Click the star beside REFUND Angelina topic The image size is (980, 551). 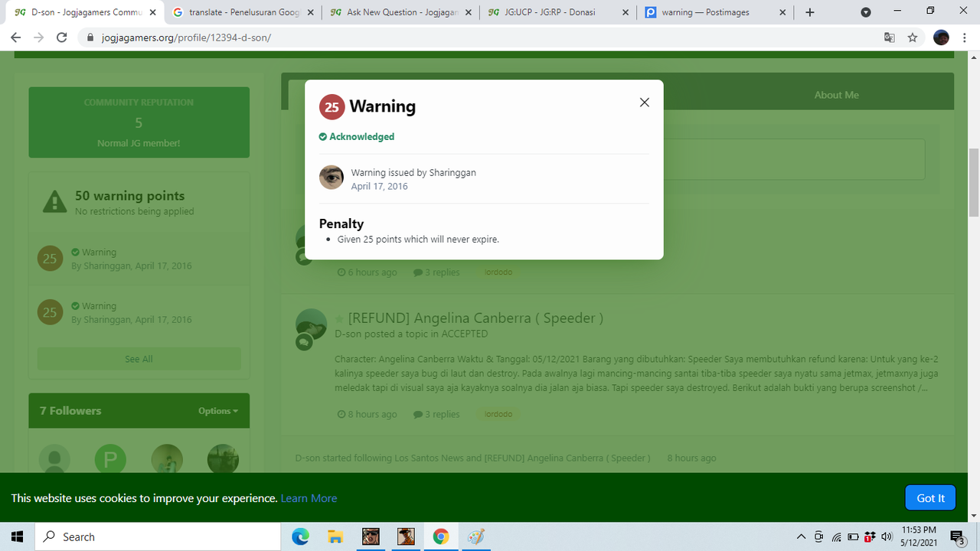(339, 318)
